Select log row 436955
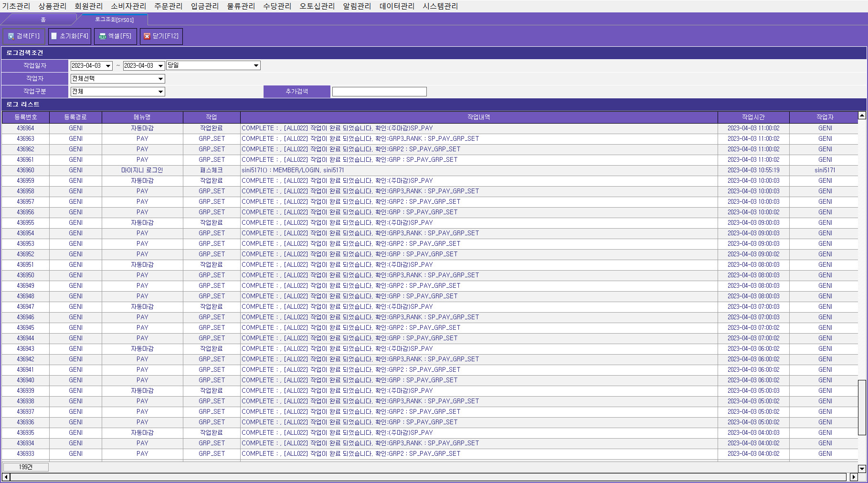The width and height of the screenshot is (868, 483). [x=430, y=223]
